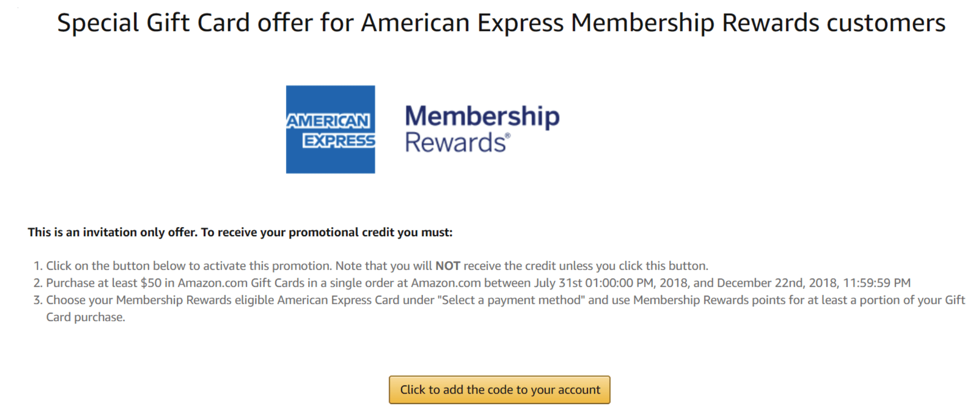Click the dark blue Membership word in logo
Screen dimensions: 980x420
482,117
